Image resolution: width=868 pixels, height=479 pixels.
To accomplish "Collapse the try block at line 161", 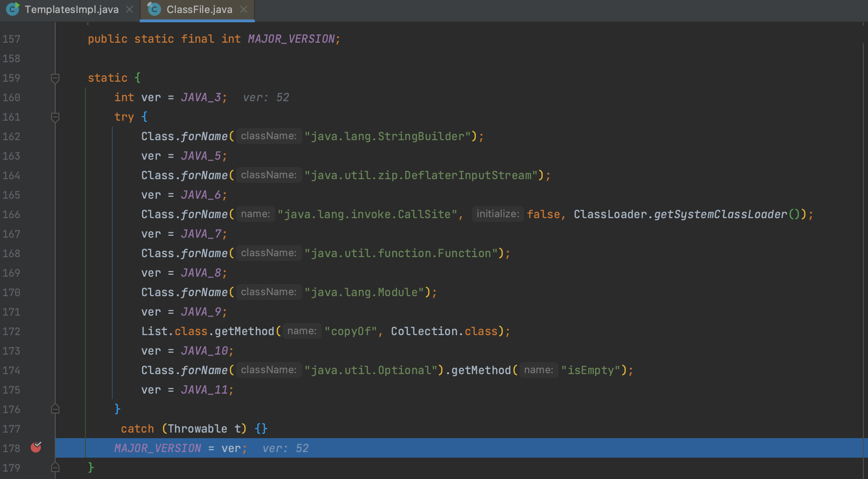I will tap(55, 117).
